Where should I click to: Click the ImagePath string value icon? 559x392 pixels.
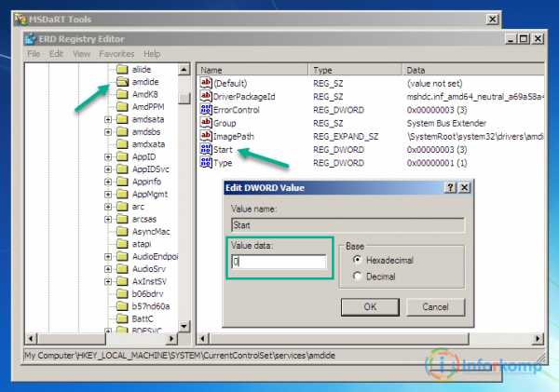pos(206,136)
